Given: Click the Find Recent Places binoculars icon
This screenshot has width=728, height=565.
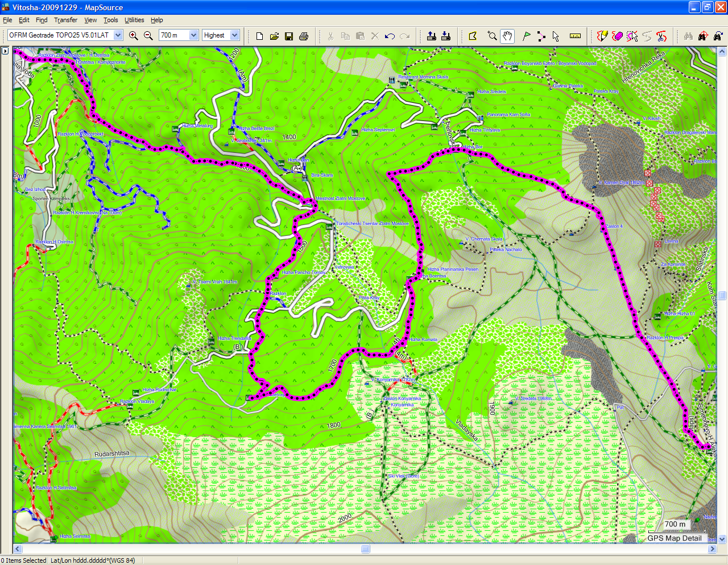Looking at the screenshot, I should 718,36.
